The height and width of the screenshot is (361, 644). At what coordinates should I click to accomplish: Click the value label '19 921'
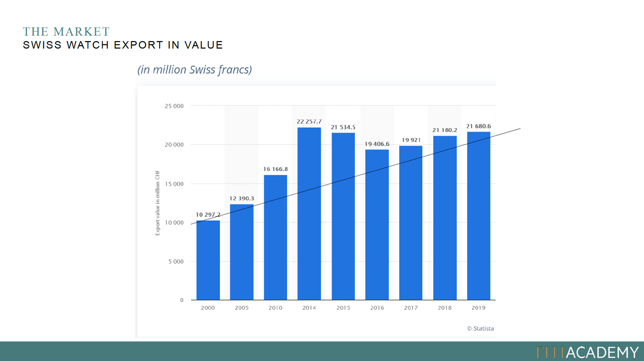click(411, 140)
